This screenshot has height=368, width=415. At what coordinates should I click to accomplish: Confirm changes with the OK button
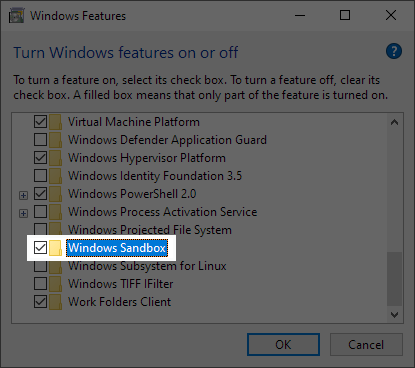click(x=283, y=345)
